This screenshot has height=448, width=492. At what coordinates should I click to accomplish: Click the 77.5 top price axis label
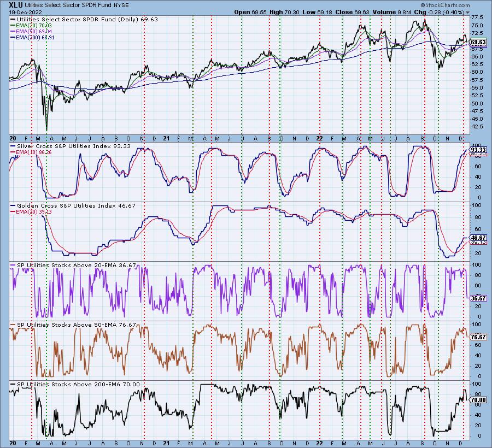[x=477, y=17]
